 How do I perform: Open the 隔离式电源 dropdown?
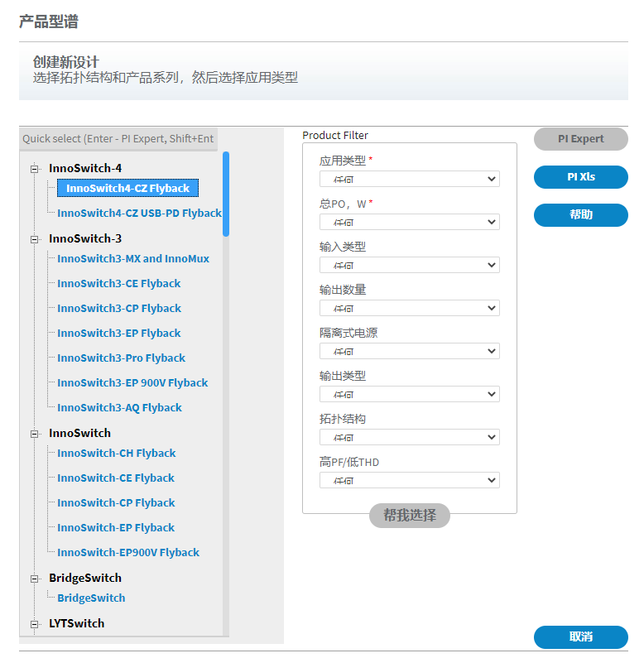coord(409,351)
